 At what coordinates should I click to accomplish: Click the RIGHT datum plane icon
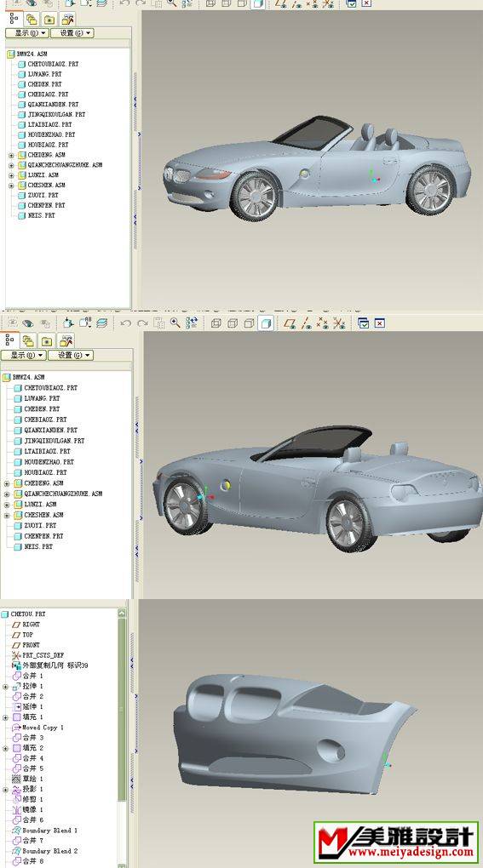16,625
